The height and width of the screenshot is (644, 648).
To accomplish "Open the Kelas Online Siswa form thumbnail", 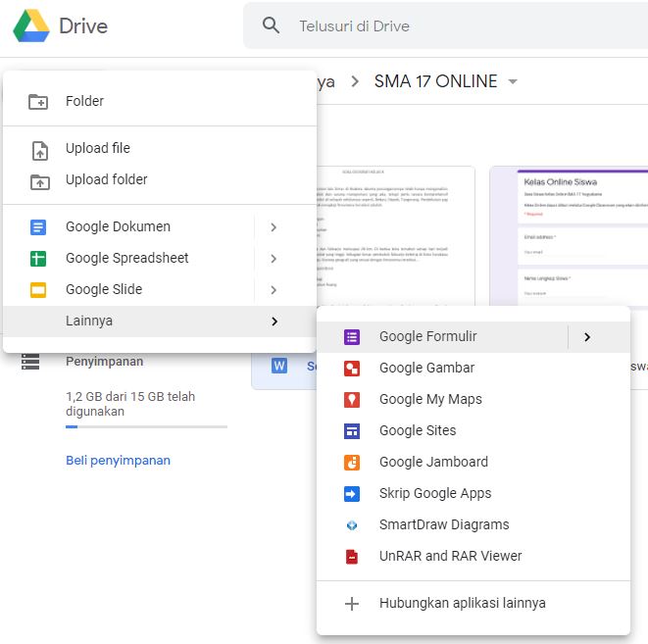I will pos(569,236).
